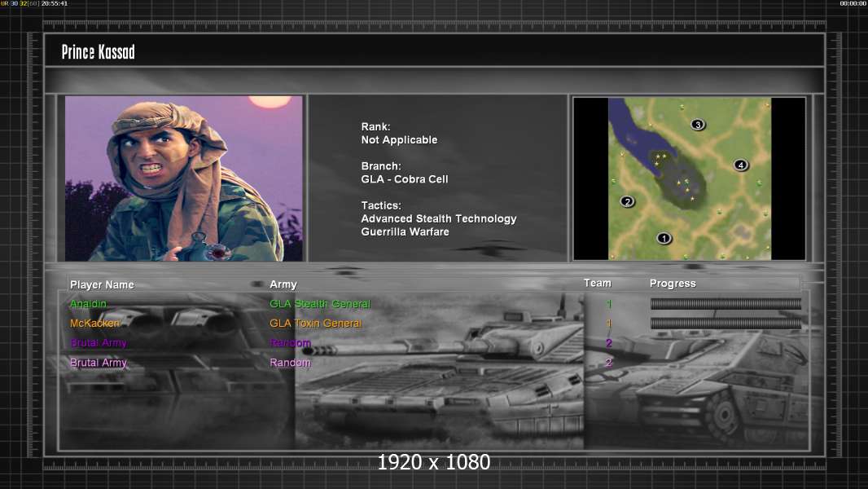Screen dimensions: 868x489
Task: Click the GLA Toxin General army entry
Action: [316, 323]
